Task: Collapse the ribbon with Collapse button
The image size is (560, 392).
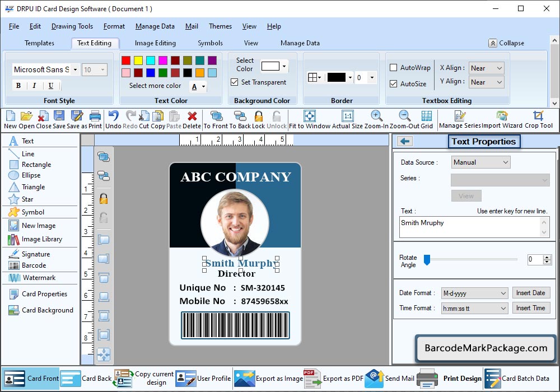Action: (x=506, y=43)
